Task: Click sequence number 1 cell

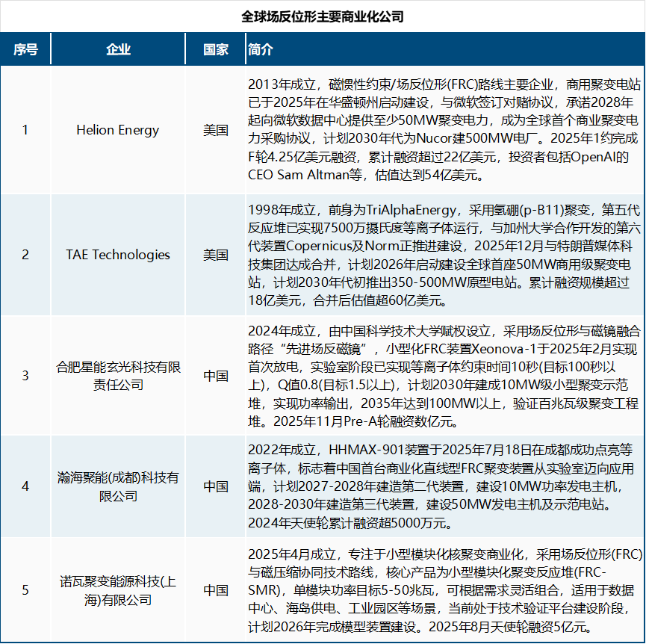Action: 25,130
